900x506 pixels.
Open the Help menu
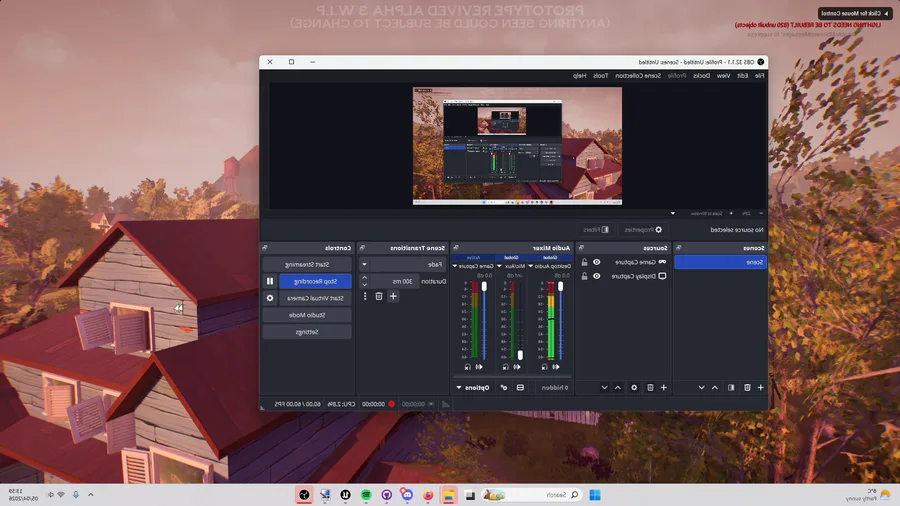[x=579, y=76]
